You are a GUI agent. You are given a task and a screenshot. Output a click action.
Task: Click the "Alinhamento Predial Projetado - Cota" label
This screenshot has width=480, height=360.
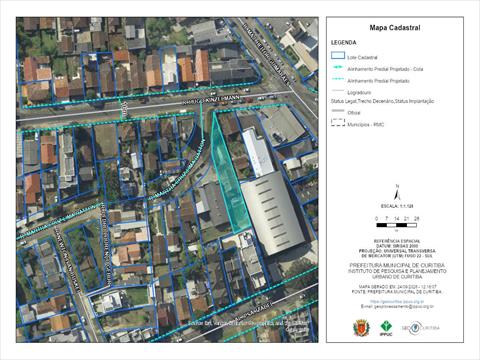click(385, 69)
